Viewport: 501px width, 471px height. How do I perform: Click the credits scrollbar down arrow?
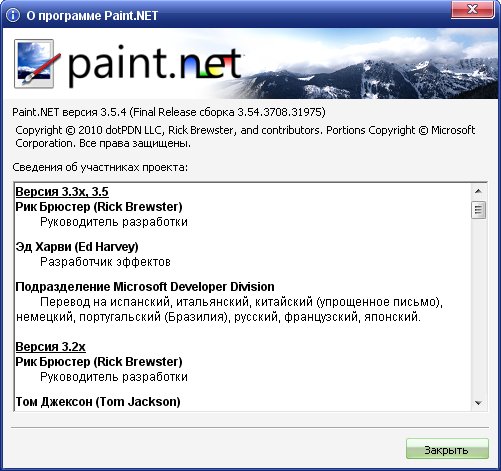coord(478,403)
